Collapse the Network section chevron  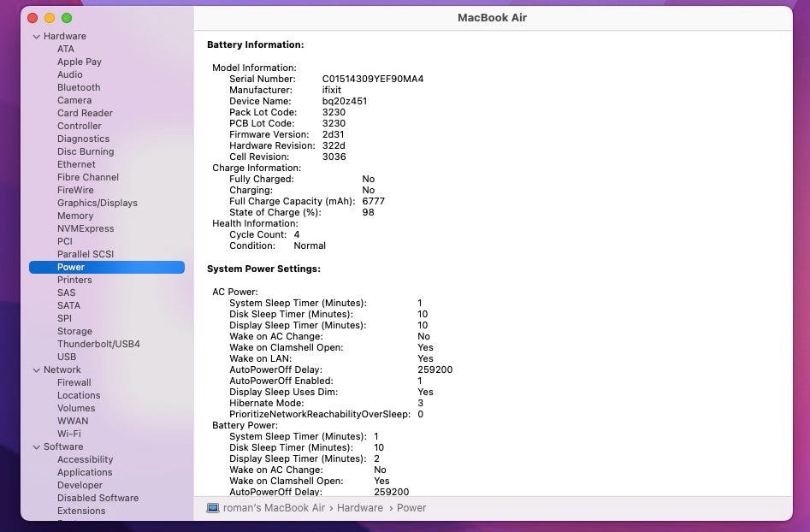36,370
